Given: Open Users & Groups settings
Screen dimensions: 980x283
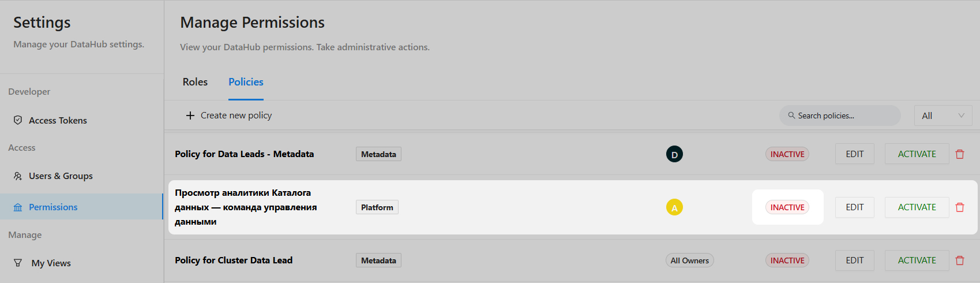Looking at the screenshot, I should 61,176.
